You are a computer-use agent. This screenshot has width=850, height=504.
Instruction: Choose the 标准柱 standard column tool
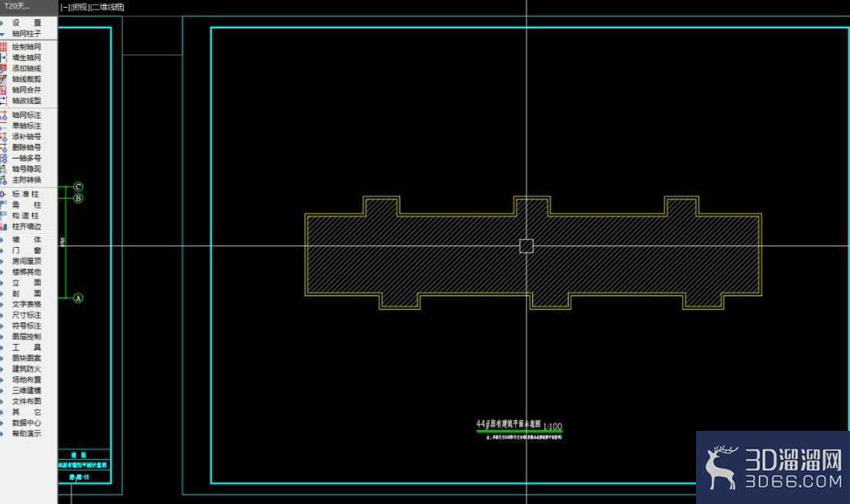tap(26, 194)
